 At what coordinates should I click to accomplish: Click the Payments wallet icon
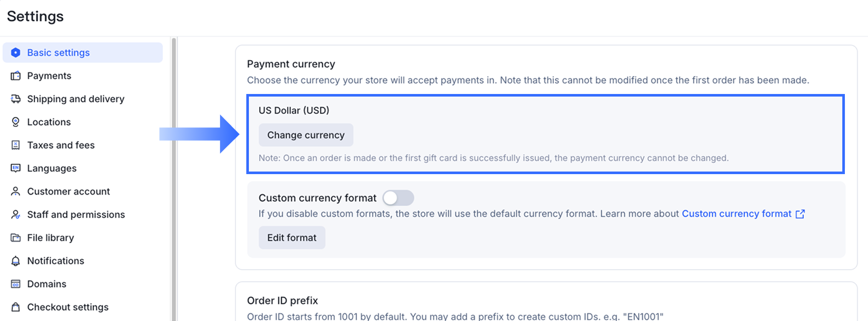[16, 75]
